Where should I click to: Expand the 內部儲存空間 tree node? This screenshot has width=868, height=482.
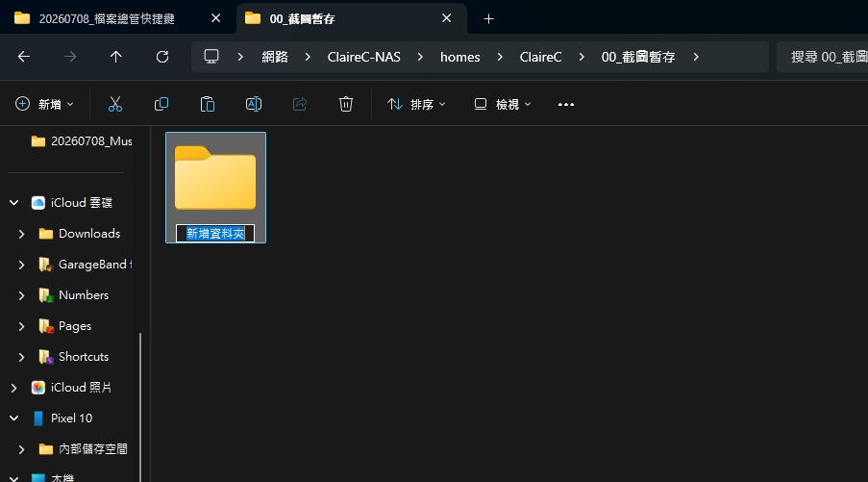pyautogui.click(x=21, y=449)
